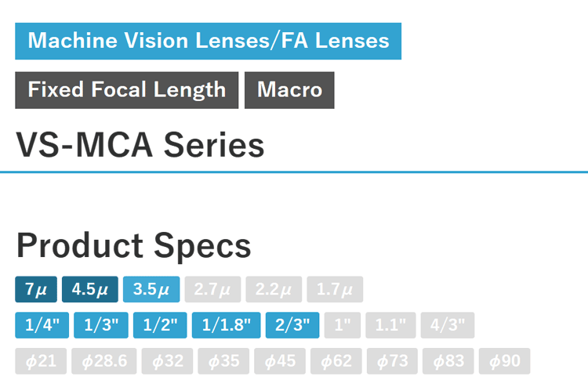Click the φ45 image circle badge

280,360
